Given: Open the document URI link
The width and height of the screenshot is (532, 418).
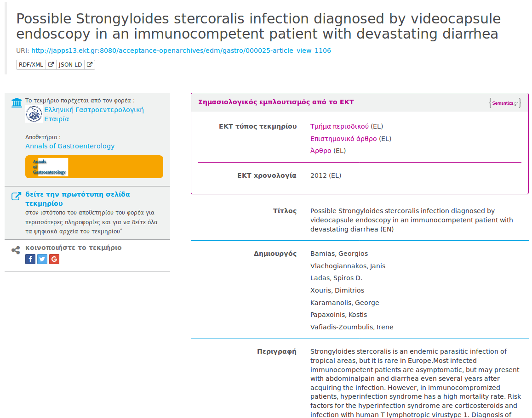Looking at the screenshot, I should [x=181, y=51].
